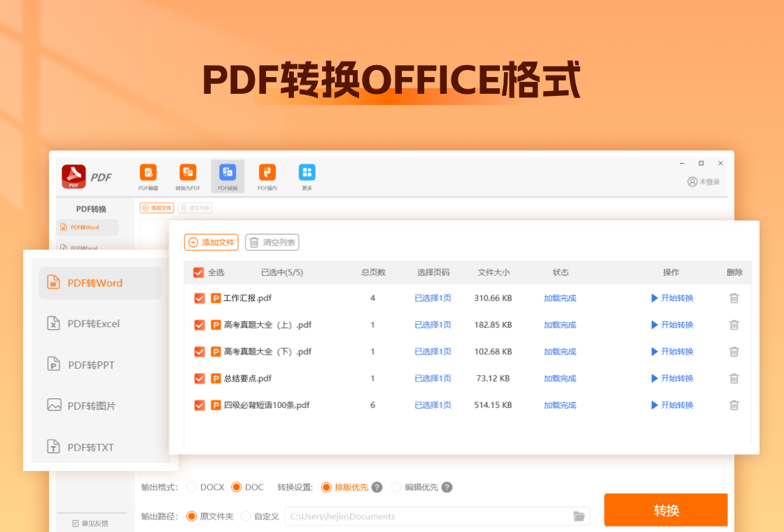This screenshot has height=532, width=784.
Task: Click file size 514.15 KB
Action: click(493, 405)
